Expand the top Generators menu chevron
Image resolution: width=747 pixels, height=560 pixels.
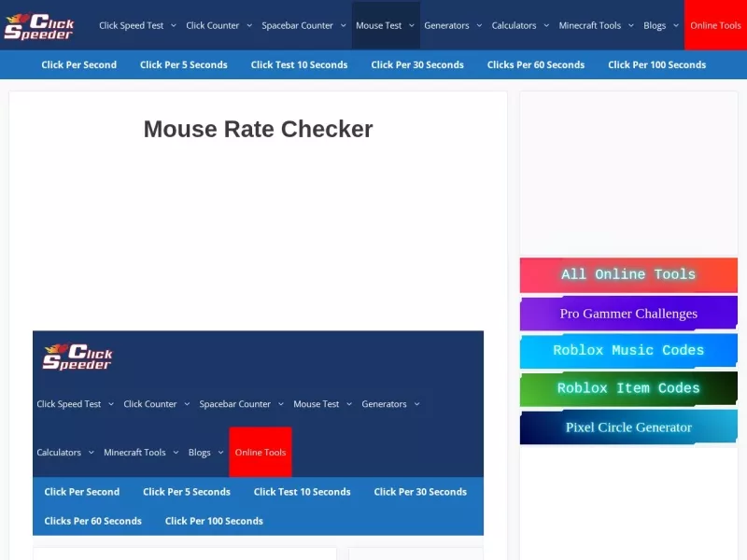click(x=479, y=25)
